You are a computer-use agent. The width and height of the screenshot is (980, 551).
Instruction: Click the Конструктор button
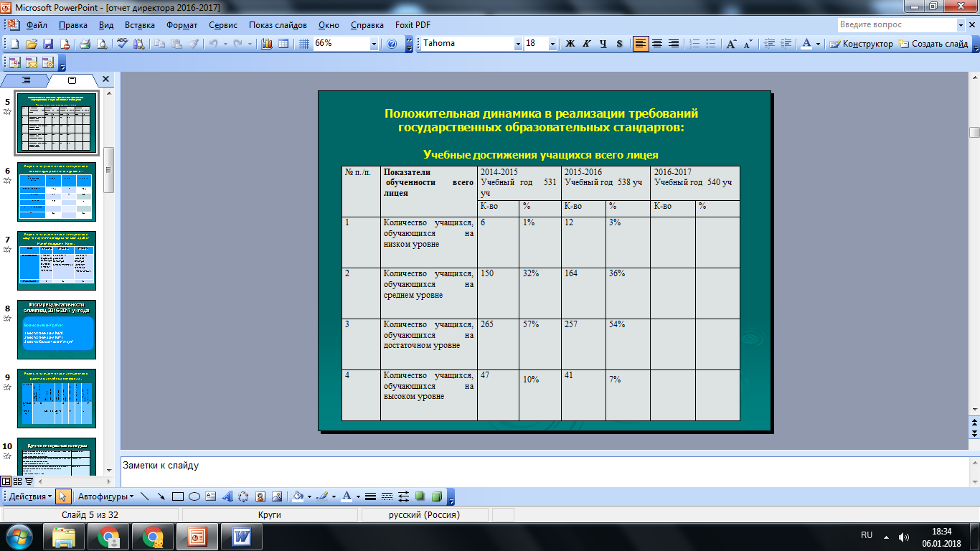click(862, 44)
